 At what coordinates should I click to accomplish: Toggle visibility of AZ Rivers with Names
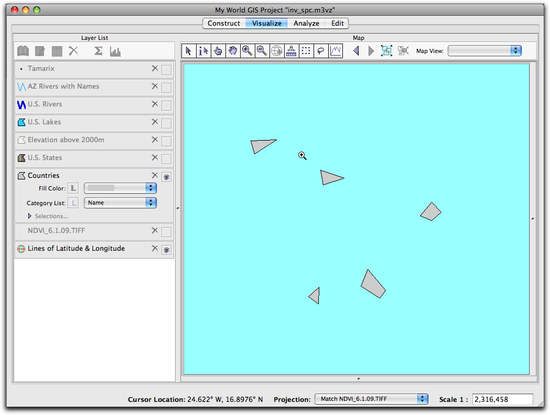(166, 87)
